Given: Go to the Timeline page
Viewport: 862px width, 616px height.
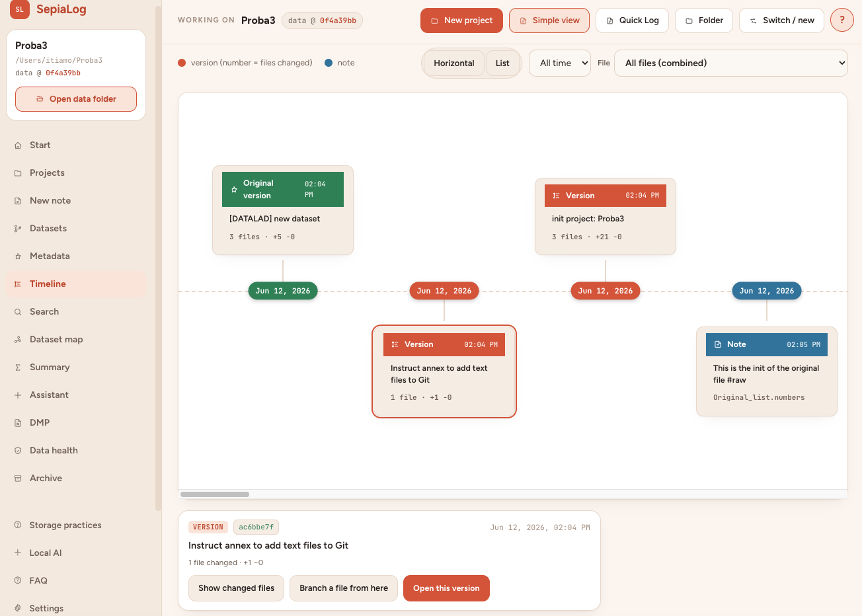Looking at the screenshot, I should pyautogui.click(x=76, y=284).
